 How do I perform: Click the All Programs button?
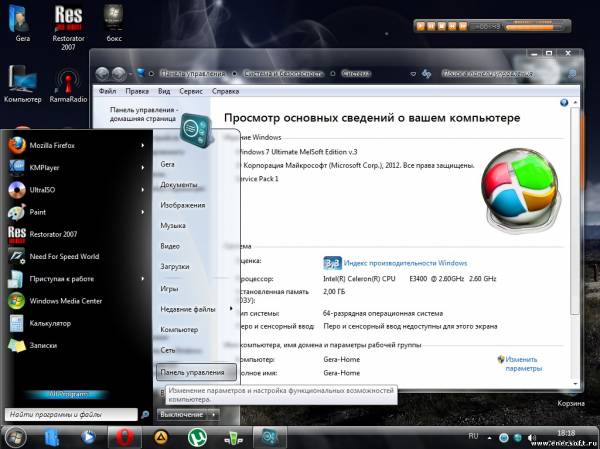pyautogui.click(x=67, y=394)
